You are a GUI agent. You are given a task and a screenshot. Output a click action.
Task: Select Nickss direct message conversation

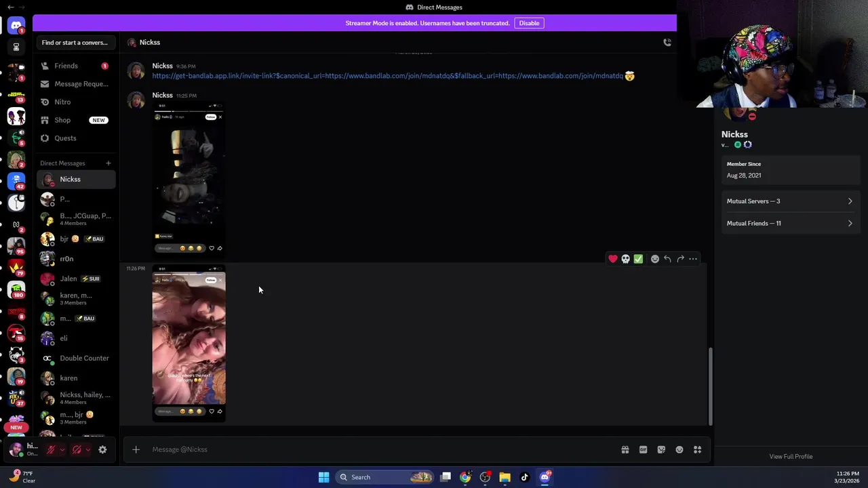click(76, 180)
